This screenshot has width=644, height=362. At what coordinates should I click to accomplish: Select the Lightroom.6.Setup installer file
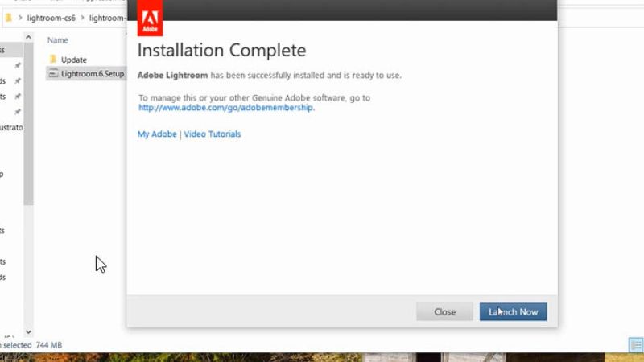click(92, 74)
